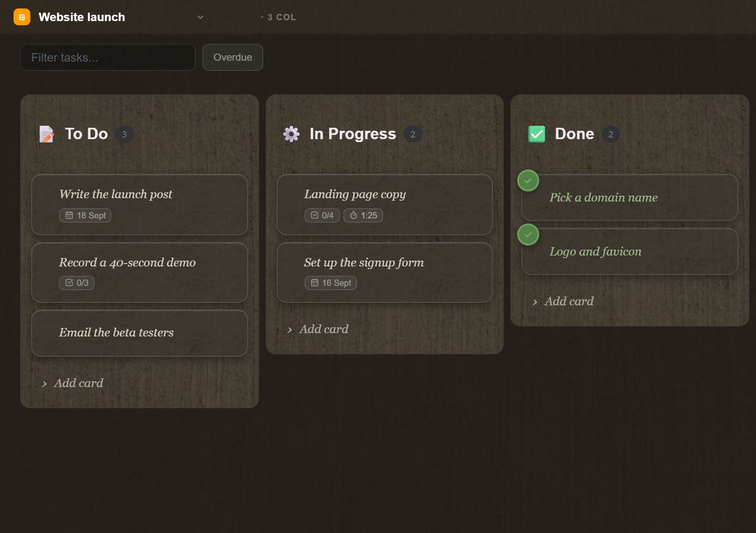Click the To Do column notepad icon
The height and width of the screenshot is (533, 756).
point(46,134)
